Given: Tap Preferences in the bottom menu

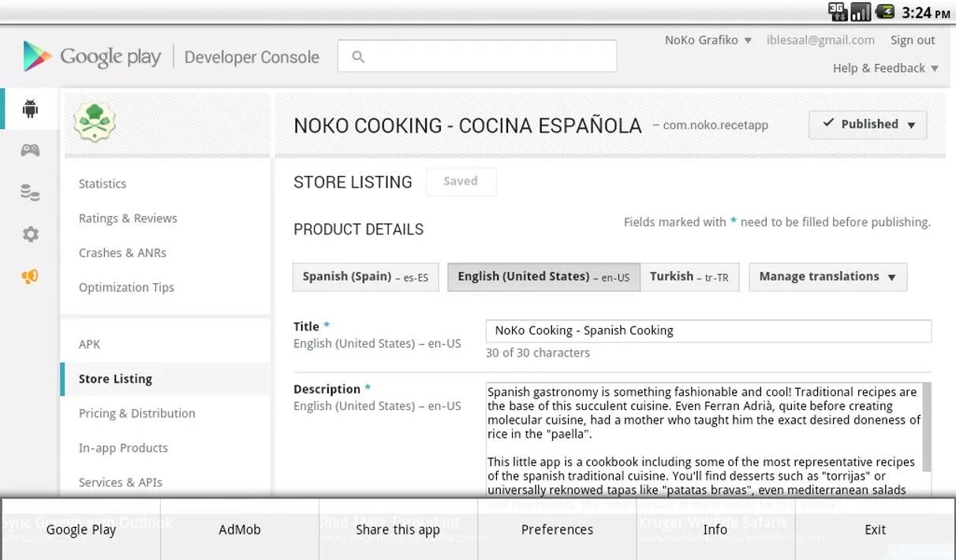Looking at the screenshot, I should (x=557, y=529).
